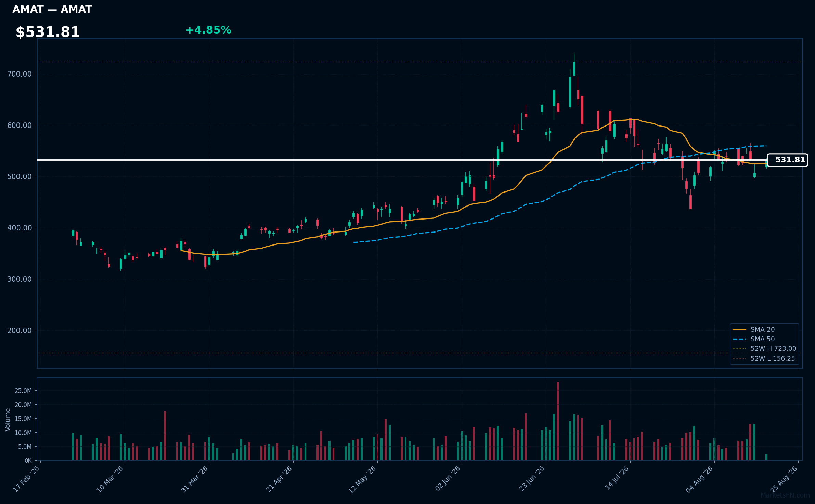Click the 200.00 price axis label
Viewport: 815px width, 504px height.
[20, 330]
